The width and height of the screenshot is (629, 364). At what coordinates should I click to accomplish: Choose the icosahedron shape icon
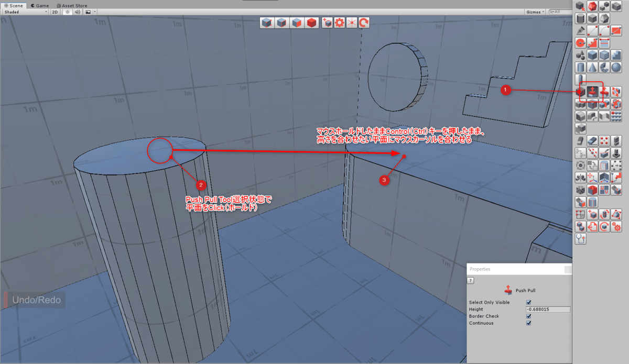[604, 18]
